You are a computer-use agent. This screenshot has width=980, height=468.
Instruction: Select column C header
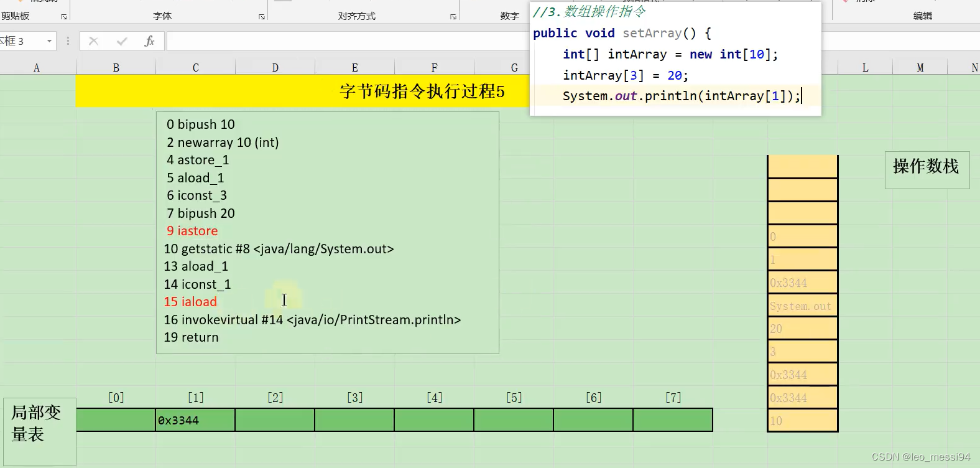click(x=196, y=67)
